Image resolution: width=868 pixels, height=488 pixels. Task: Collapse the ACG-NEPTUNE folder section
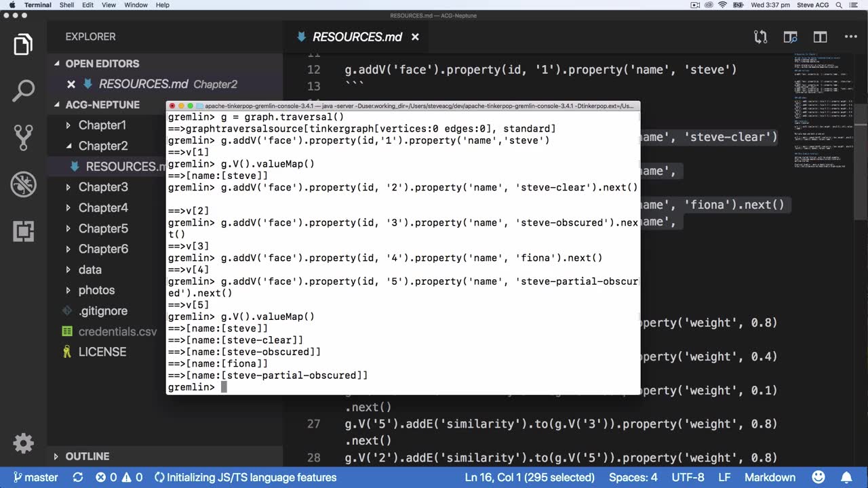coord(165,104)
